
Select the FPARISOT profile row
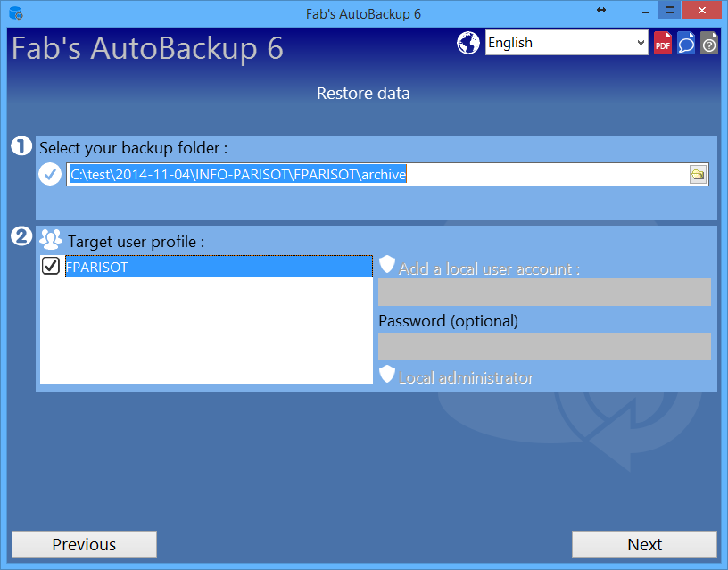coord(219,267)
